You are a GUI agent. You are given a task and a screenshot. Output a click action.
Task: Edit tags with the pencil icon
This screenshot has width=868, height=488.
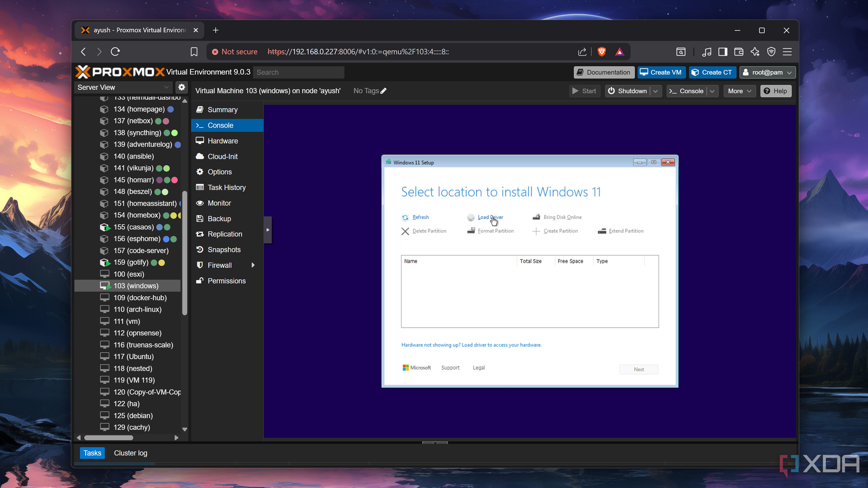click(383, 91)
